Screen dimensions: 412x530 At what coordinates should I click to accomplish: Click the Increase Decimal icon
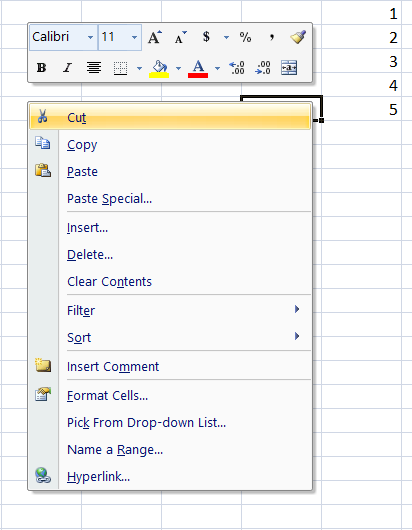(x=237, y=68)
